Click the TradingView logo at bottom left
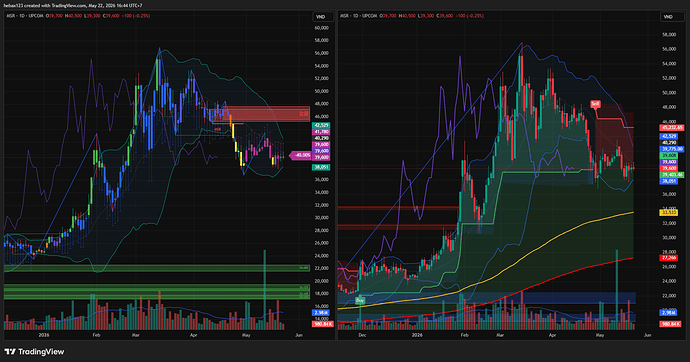The image size is (690, 362). coord(34,351)
